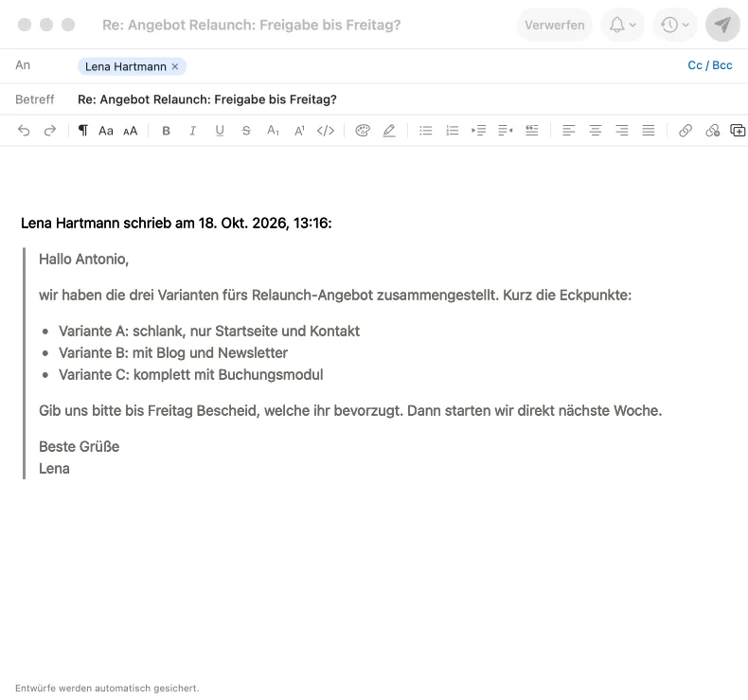The image size is (748, 700).
Task: Open the Aa font style options
Action: point(106,131)
